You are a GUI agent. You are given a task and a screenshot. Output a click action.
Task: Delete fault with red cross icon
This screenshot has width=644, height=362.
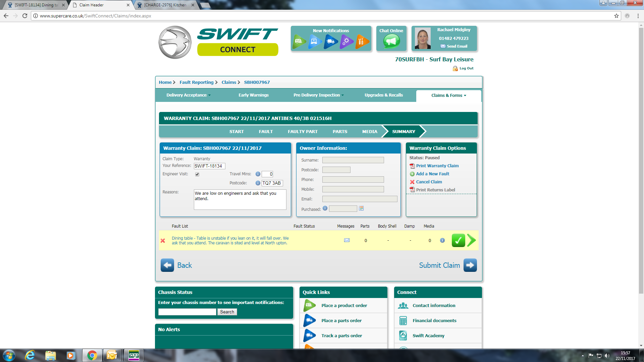coord(163,241)
